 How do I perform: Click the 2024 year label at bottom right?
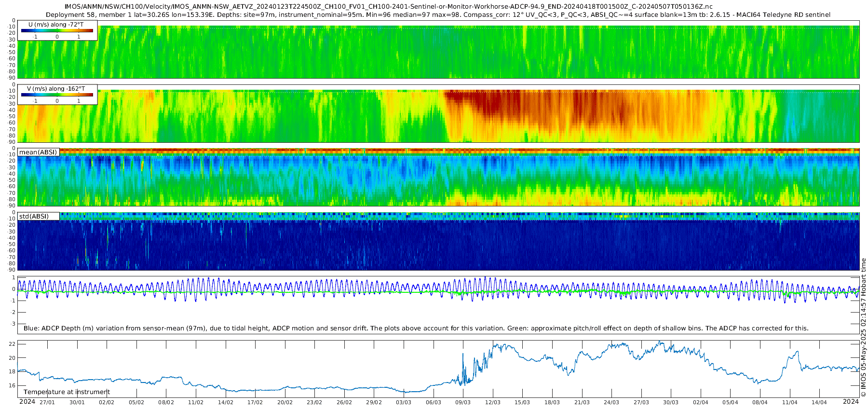(851, 401)
